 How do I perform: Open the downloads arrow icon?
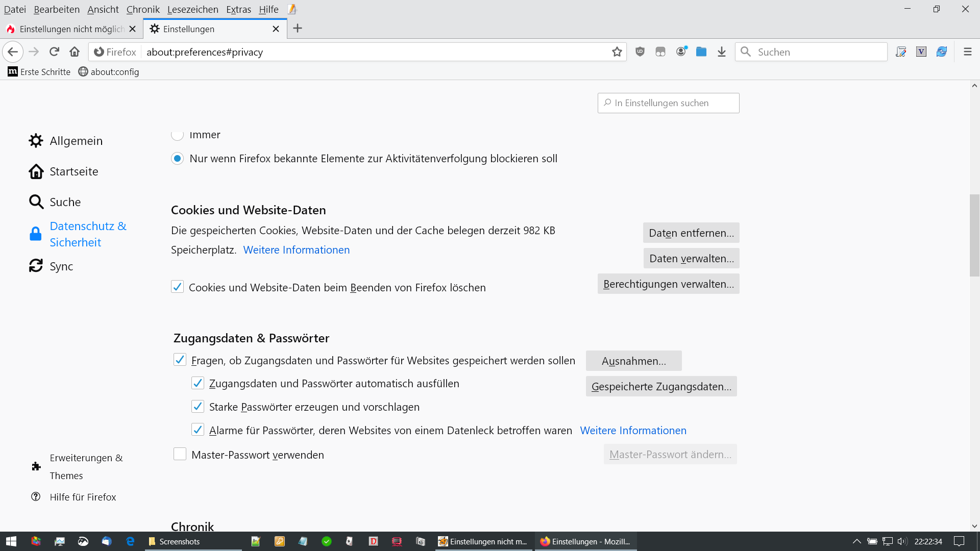pyautogui.click(x=721, y=52)
